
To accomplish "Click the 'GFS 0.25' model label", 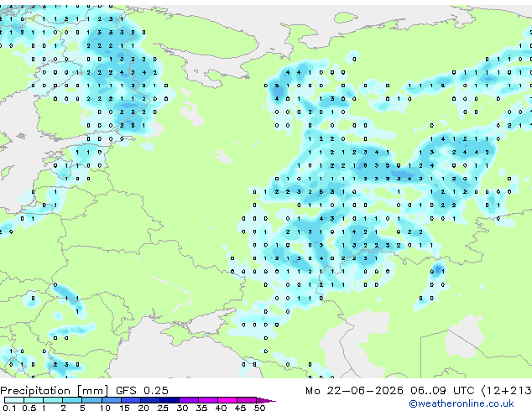I will click(142, 391).
